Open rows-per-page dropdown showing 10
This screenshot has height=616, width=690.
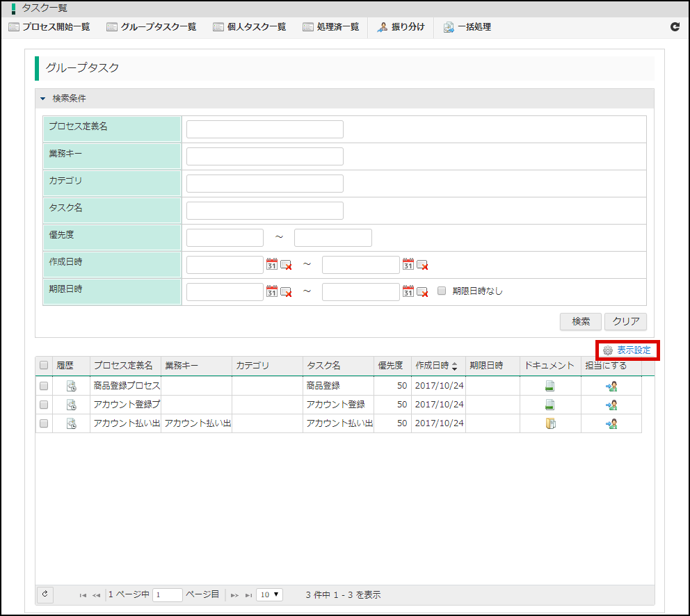pos(269,594)
